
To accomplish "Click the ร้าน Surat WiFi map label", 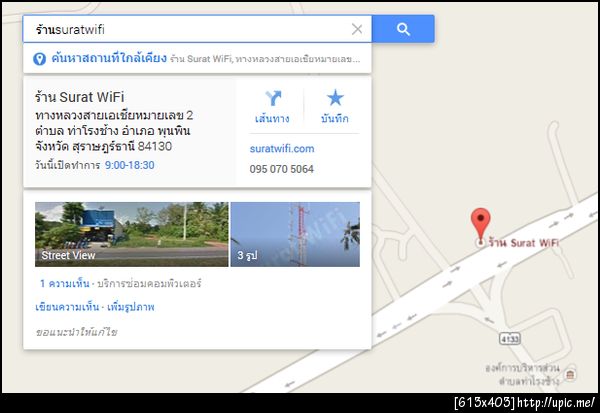I will point(523,243).
